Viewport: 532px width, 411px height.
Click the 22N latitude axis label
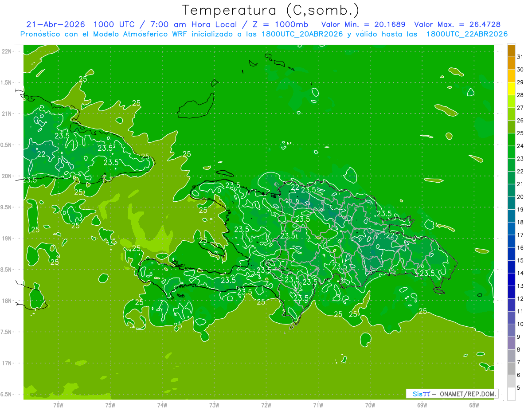point(8,51)
